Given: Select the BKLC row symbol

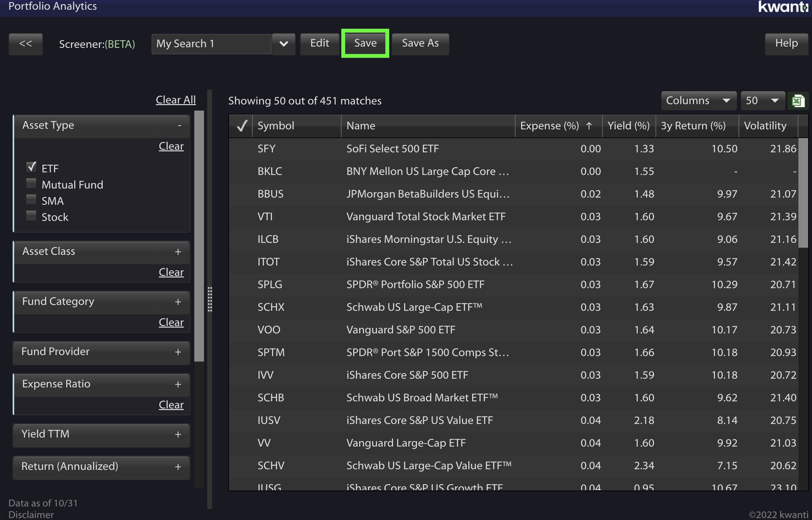Looking at the screenshot, I should tap(270, 171).
